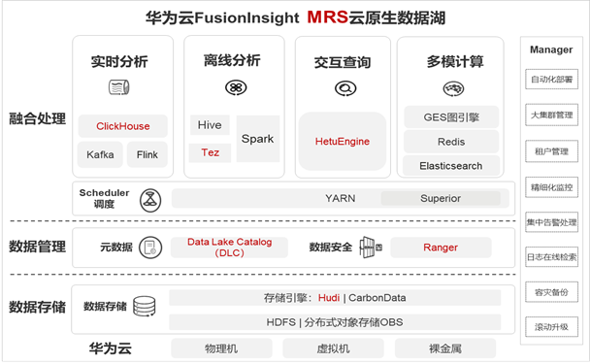Click the red MRS title text
The image size is (590, 364).
pos(327,17)
